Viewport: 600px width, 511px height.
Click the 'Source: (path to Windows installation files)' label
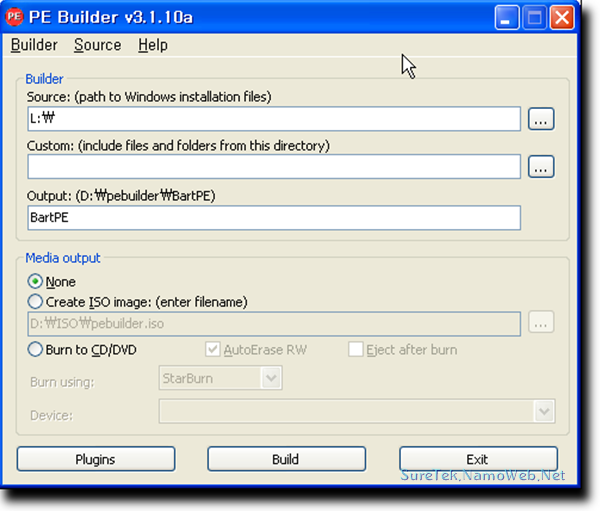[149, 97]
